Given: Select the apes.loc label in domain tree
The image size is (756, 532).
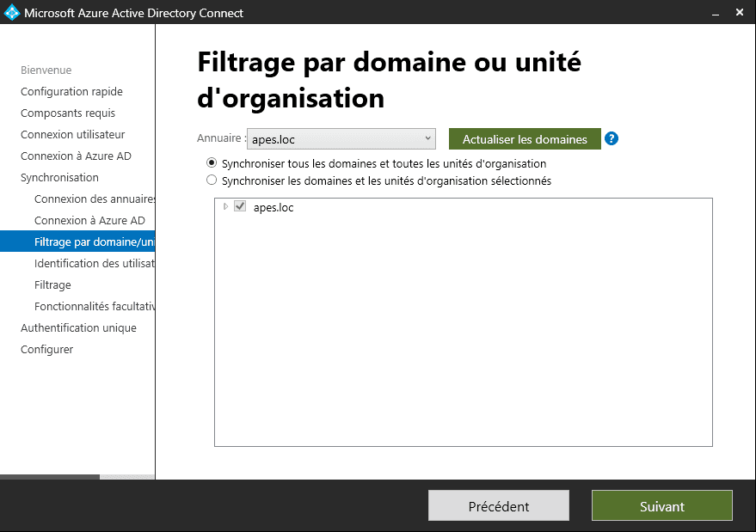Looking at the screenshot, I should click(x=274, y=207).
